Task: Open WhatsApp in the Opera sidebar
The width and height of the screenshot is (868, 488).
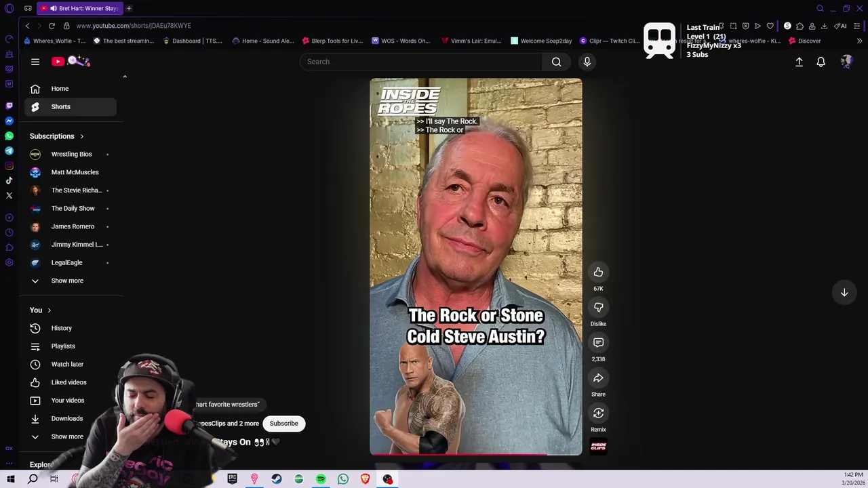Action: pos(9,136)
